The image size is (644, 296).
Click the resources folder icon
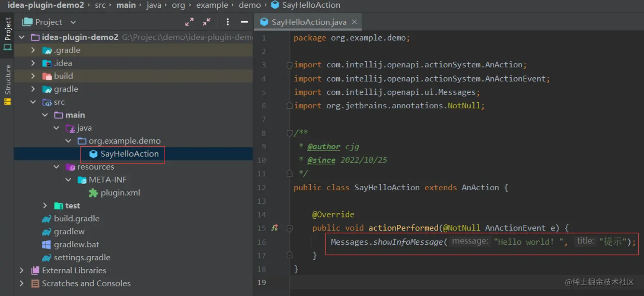[70, 167]
